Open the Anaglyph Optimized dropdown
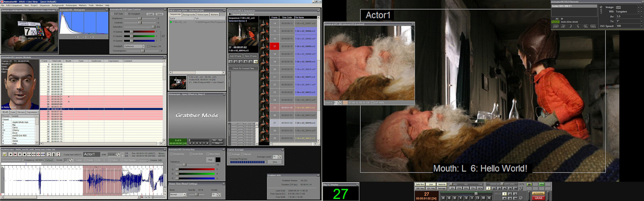Screen dimensions: 644x201 point(134,46)
